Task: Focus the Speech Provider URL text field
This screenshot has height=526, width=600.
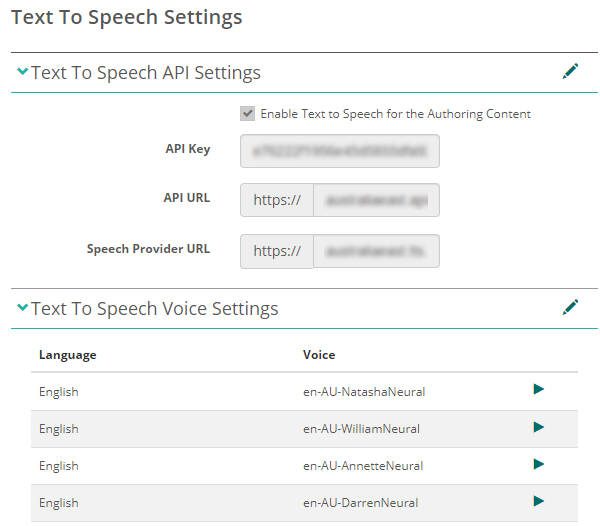Action: [376, 251]
